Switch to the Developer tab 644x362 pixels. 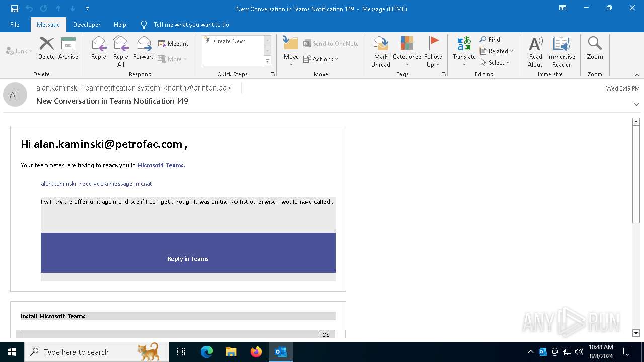[x=87, y=25]
